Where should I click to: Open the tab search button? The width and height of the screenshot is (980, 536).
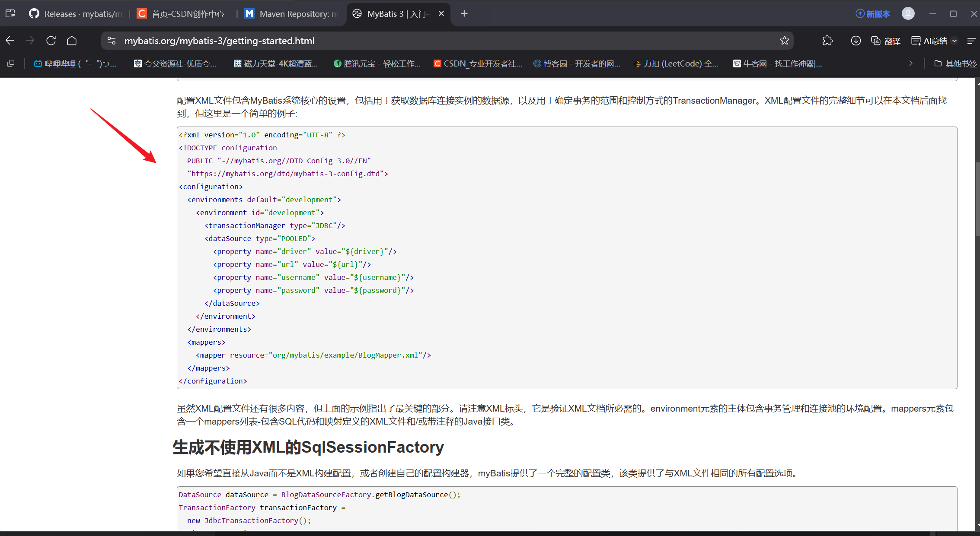point(10,14)
